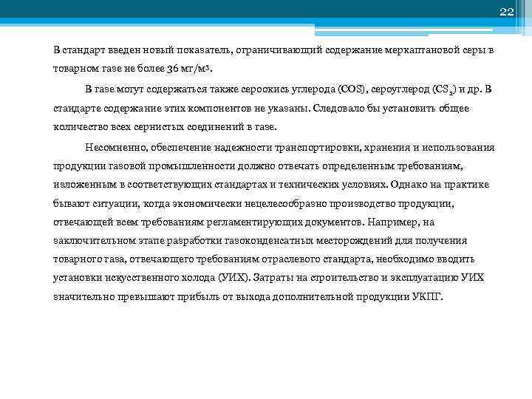The width and height of the screenshot is (532, 399).
Task: Click the line "товарного газа, отвечающего требованиям отраслевого"
Action: (264, 259)
